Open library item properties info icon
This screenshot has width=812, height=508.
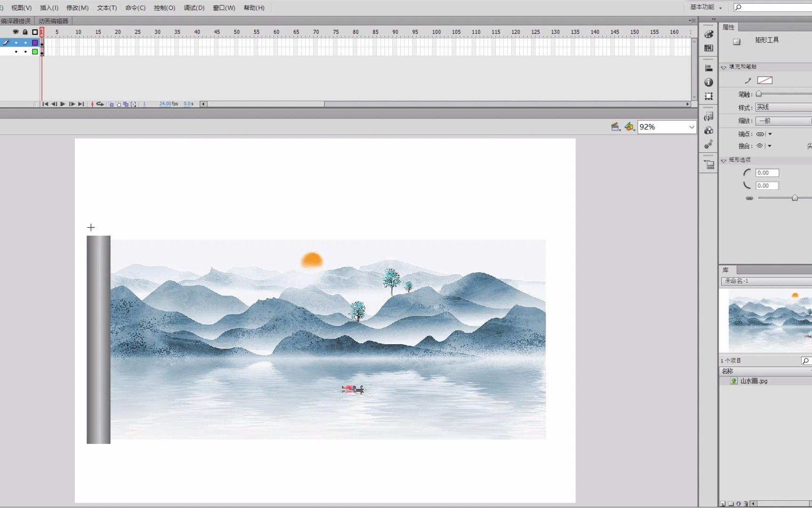pos(738,504)
